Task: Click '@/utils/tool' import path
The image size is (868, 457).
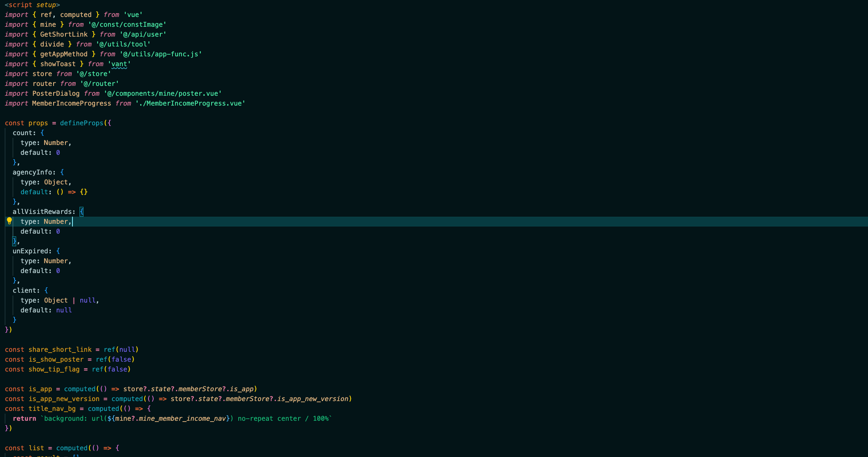Action: coord(123,44)
